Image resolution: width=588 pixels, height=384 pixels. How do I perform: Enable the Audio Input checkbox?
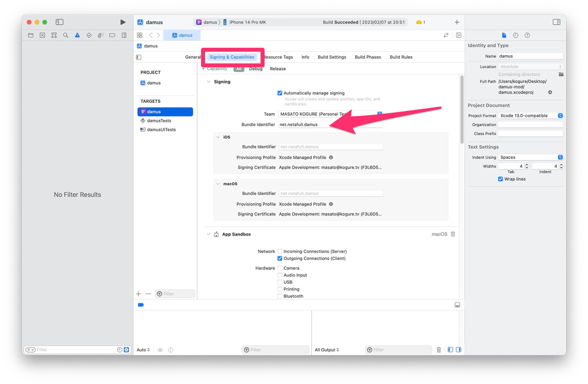click(x=280, y=275)
